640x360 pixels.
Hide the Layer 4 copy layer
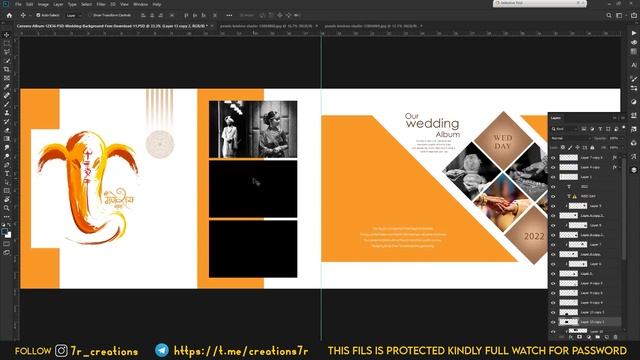[x=553, y=167]
